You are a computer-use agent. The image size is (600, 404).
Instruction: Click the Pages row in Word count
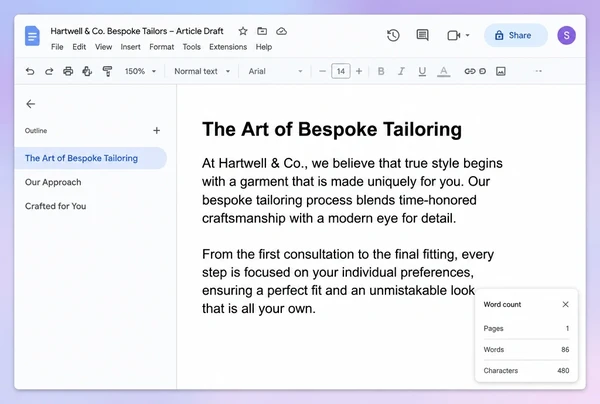pos(526,329)
